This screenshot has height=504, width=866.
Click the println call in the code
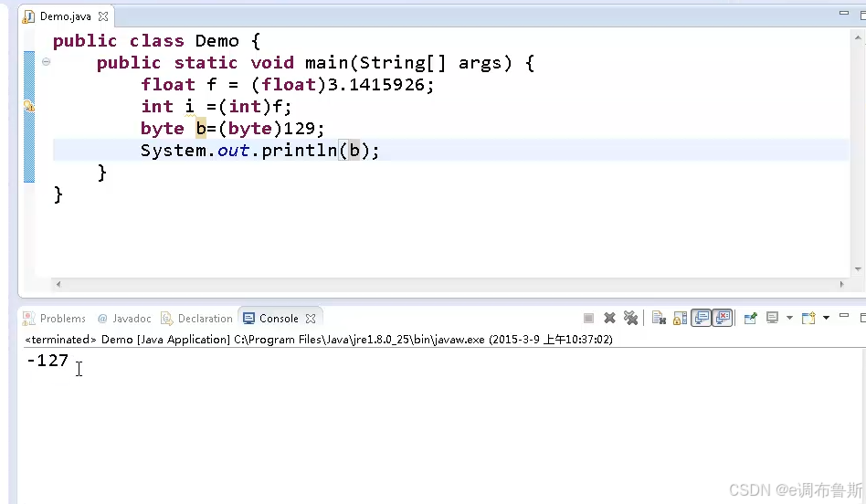[299, 151]
